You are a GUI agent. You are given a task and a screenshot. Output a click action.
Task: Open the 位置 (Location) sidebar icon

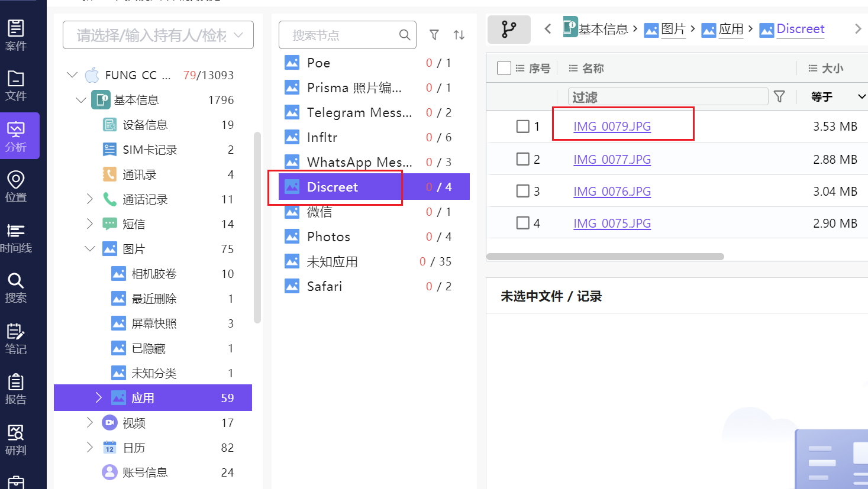click(16, 186)
